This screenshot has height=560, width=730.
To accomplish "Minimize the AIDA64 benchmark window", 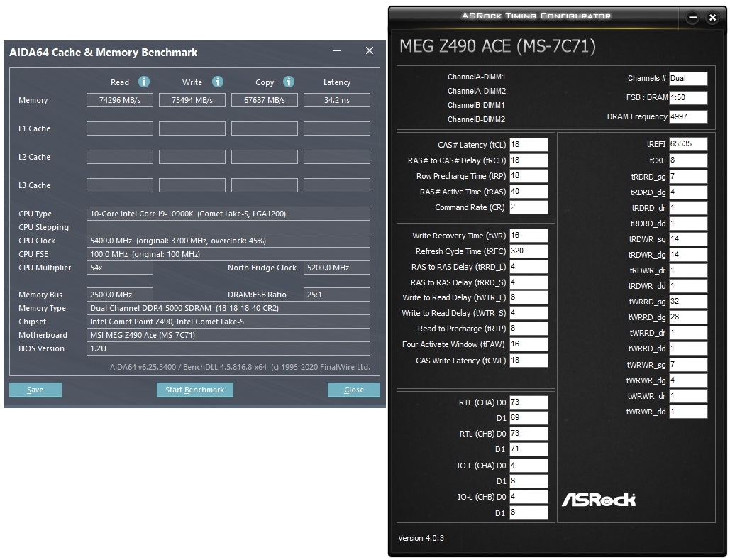I will tap(336, 51).
